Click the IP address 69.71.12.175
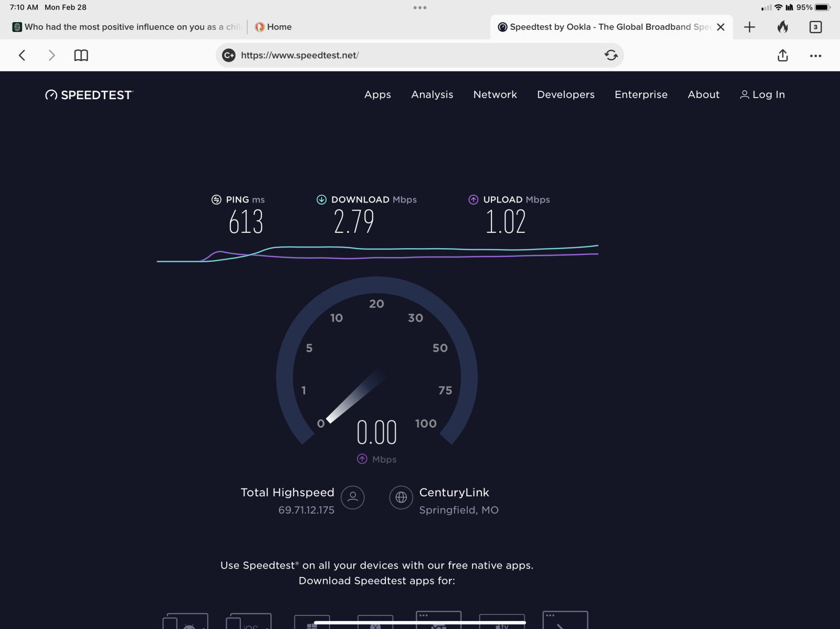Screen dimensions: 840x629 click(306, 510)
